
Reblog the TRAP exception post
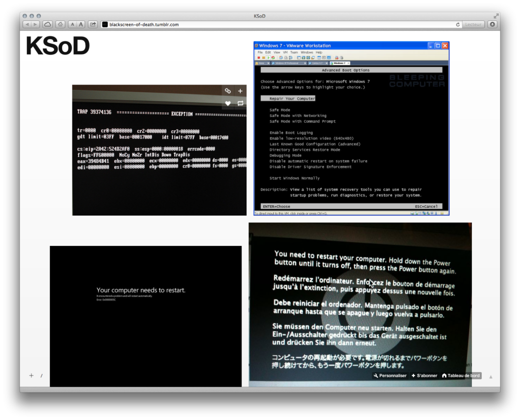(x=240, y=103)
